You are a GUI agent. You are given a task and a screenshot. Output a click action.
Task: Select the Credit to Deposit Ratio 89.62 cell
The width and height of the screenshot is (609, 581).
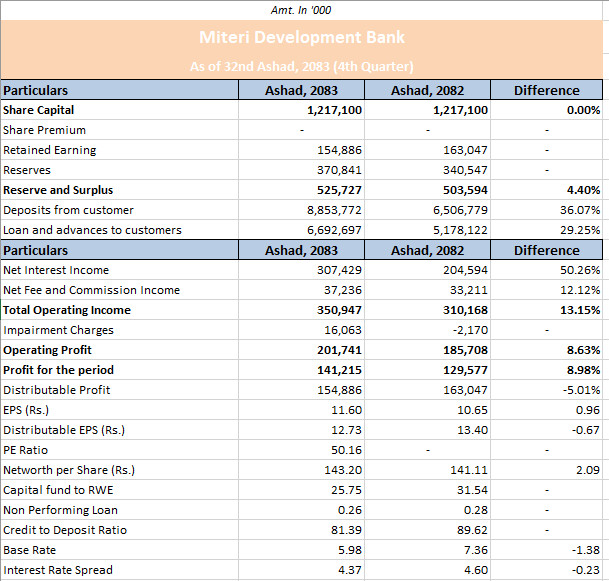[428, 530]
